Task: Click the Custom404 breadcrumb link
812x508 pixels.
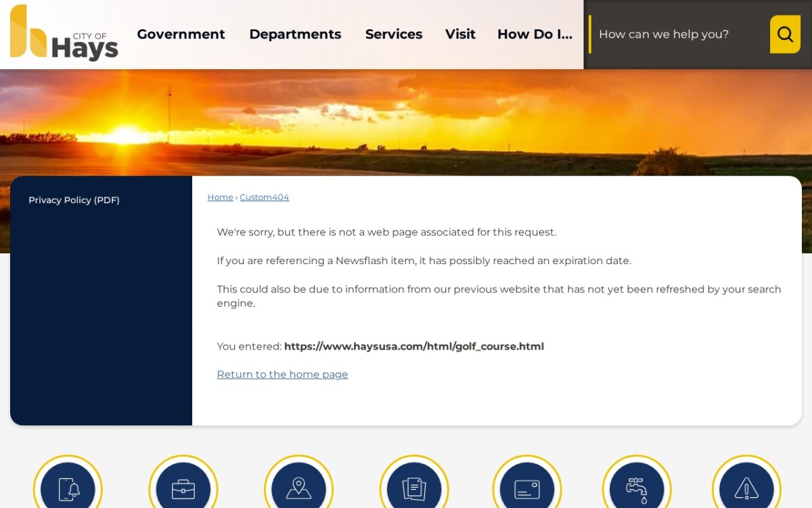Action: (264, 197)
